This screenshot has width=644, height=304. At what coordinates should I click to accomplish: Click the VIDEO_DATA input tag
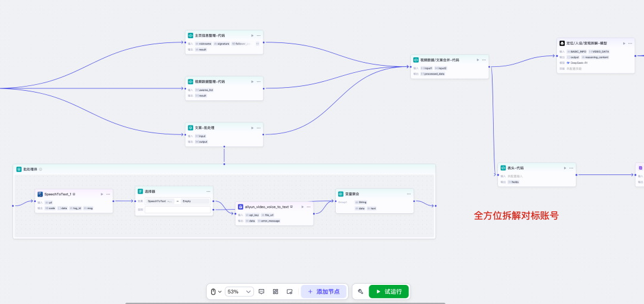[599, 51]
